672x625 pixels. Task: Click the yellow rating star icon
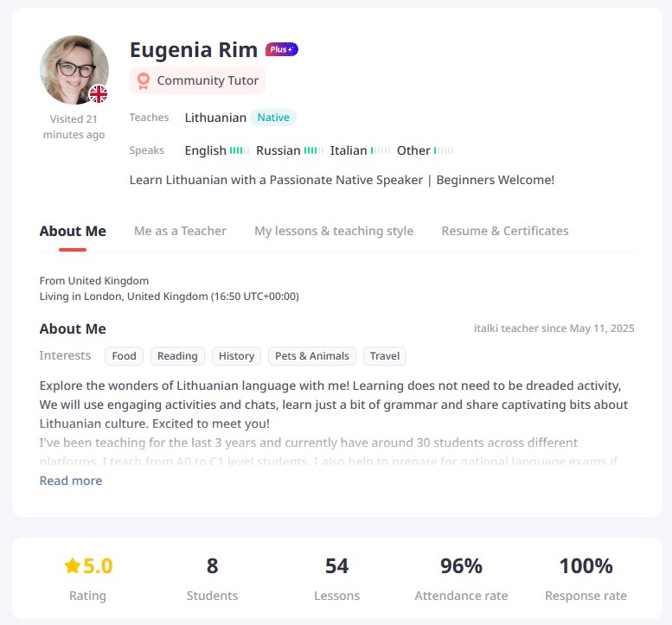coord(73,566)
